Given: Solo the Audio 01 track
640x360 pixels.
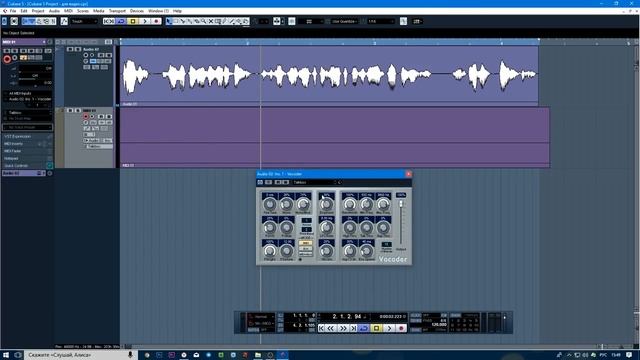Looking at the screenshot, I should (x=78, y=49).
